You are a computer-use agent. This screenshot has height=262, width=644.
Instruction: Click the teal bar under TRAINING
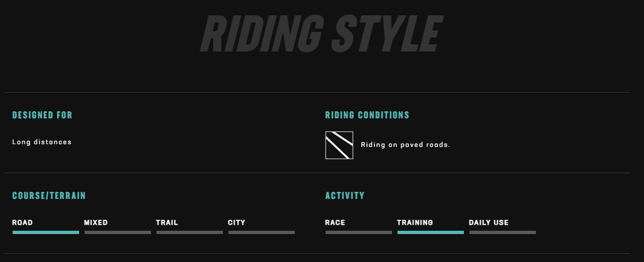click(430, 232)
